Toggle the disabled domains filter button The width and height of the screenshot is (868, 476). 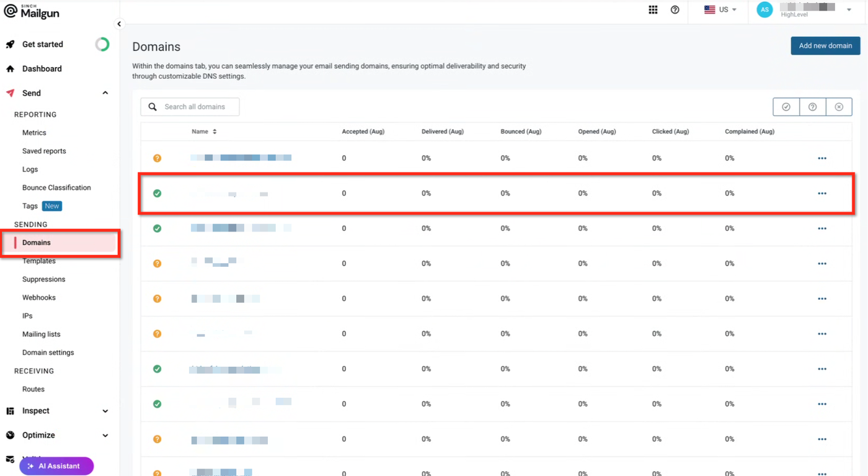pos(839,107)
